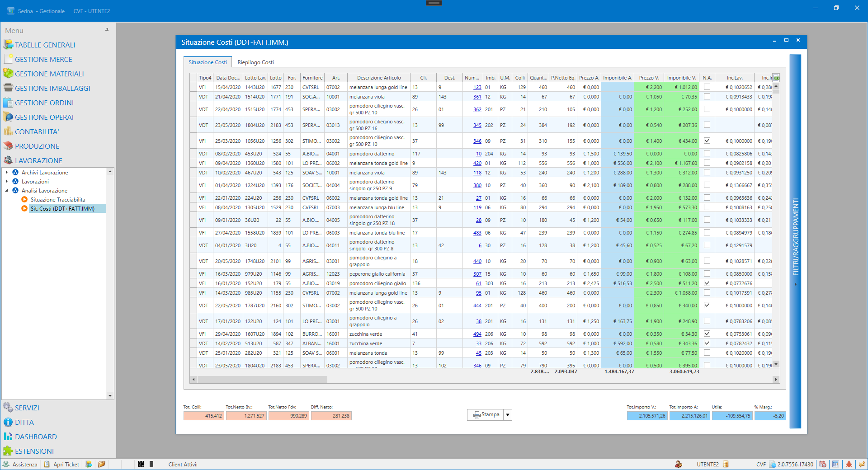The image size is (868, 470).
Task: Click the SERVIZI gears icon
Action: click(8, 407)
